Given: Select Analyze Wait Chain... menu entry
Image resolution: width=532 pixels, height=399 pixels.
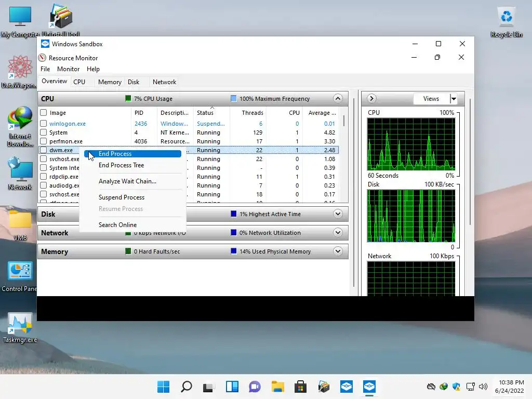Looking at the screenshot, I should coord(132,181).
